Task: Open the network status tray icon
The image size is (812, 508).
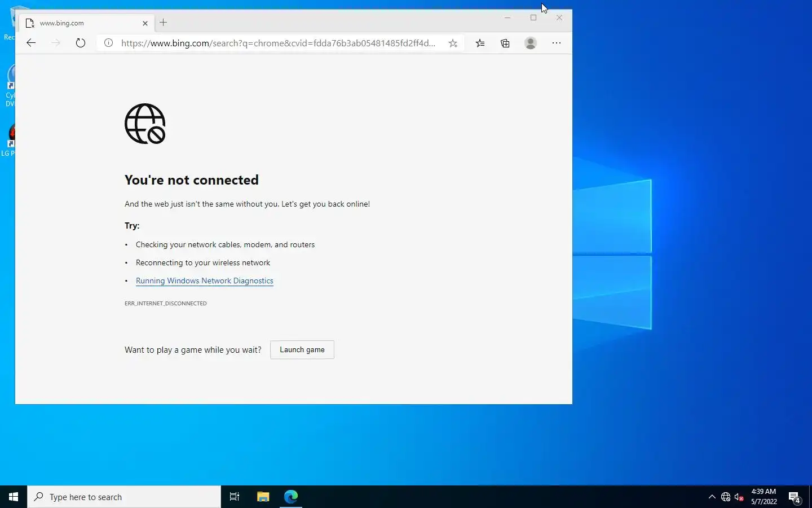Action: [x=726, y=497]
